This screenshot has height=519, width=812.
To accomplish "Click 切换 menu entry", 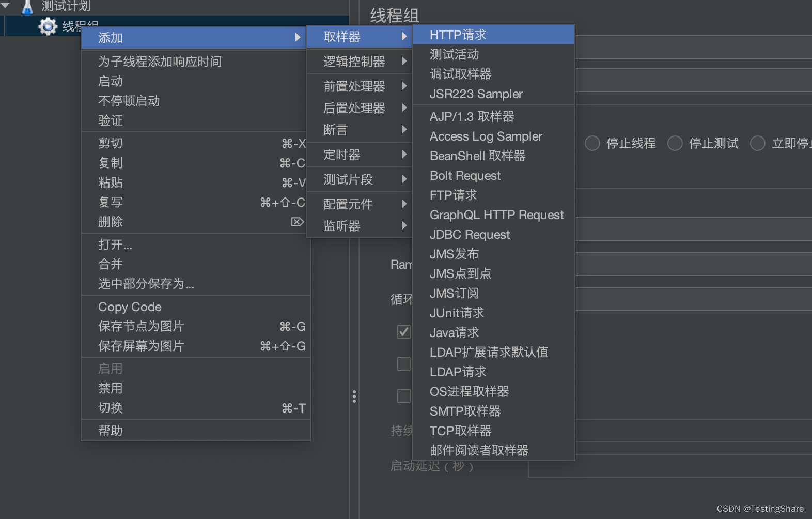I will [196, 408].
